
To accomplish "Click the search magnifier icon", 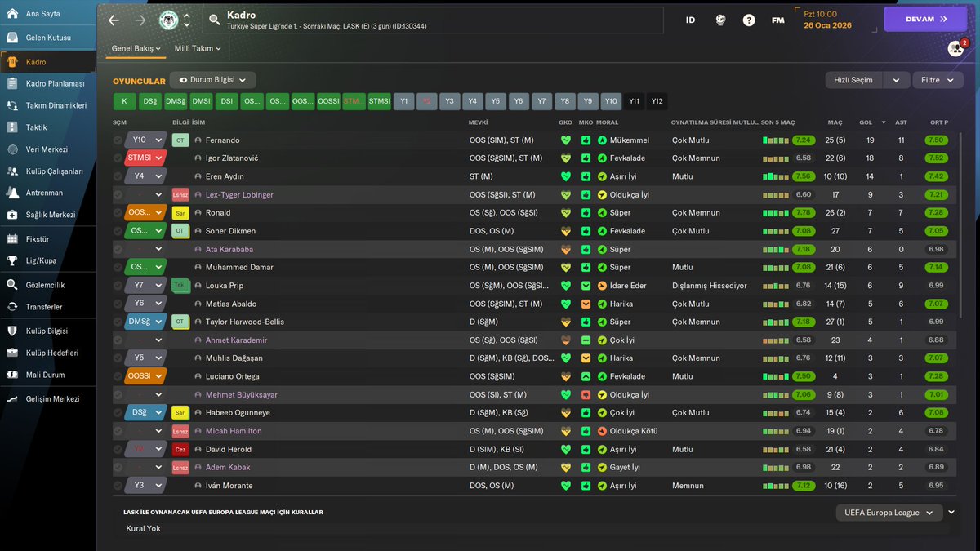I will (x=214, y=20).
